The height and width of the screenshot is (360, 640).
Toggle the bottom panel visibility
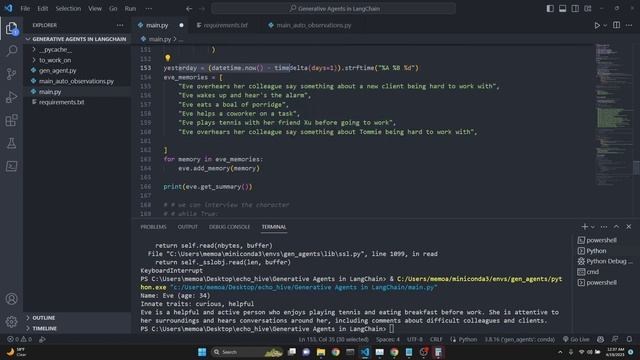point(562,9)
